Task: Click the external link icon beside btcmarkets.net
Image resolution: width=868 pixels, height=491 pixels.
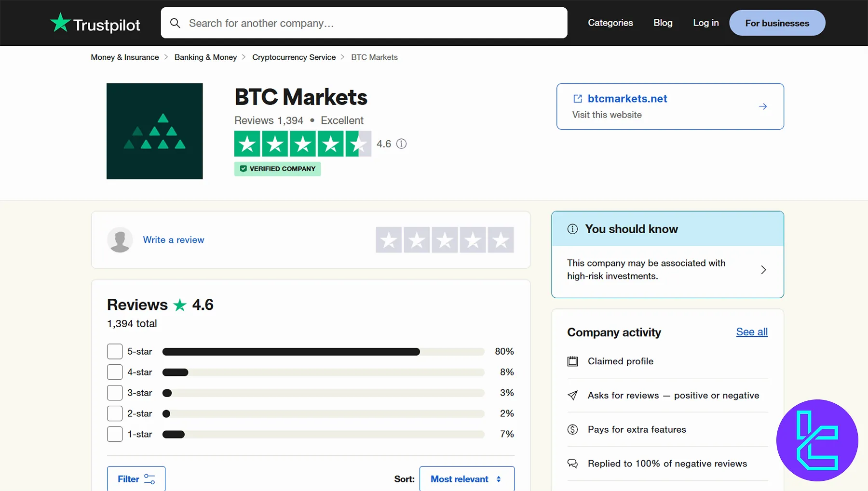Action: pos(578,98)
